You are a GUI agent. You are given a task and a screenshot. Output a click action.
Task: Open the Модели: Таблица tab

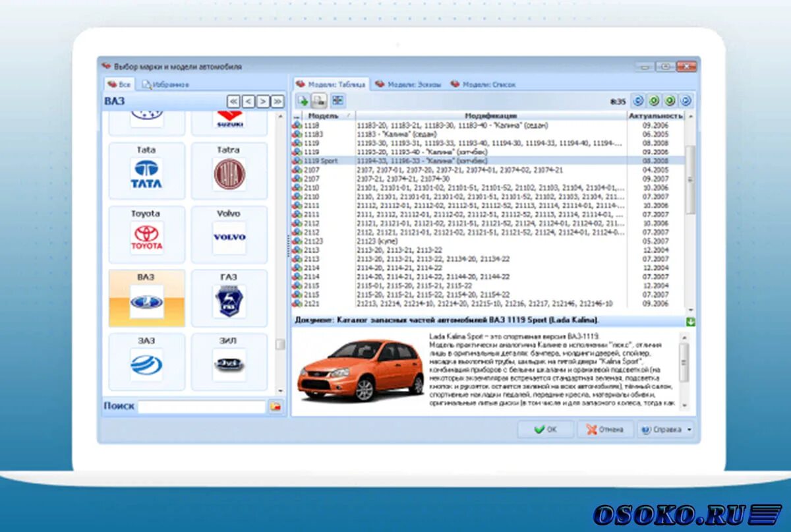coord(330,84)
